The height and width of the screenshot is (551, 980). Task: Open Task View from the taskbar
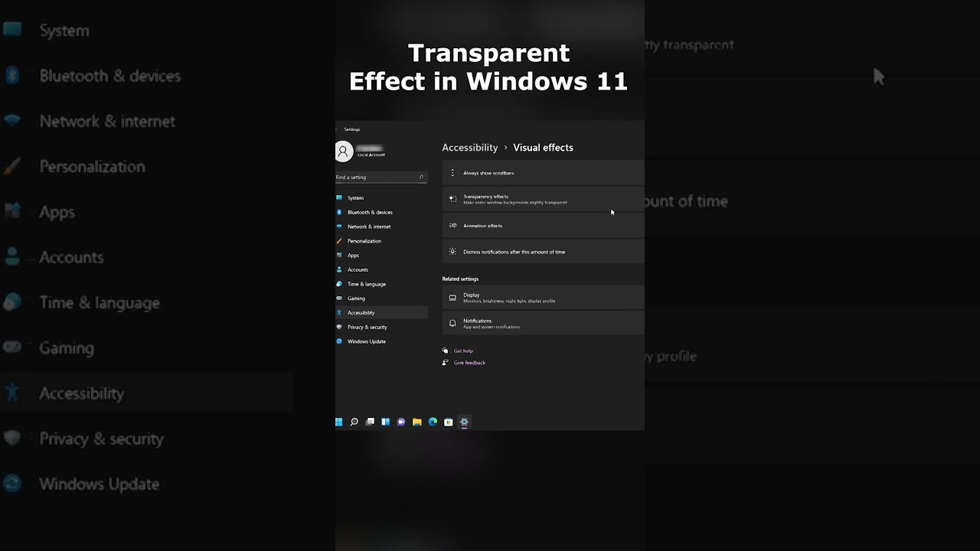[370, 422]
